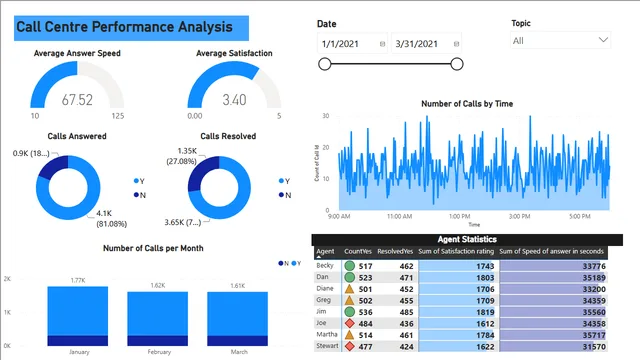Select dark N segment of Calls Answered donut
Viewport: 640px width, 360px height.
click(x=55, y=168)
